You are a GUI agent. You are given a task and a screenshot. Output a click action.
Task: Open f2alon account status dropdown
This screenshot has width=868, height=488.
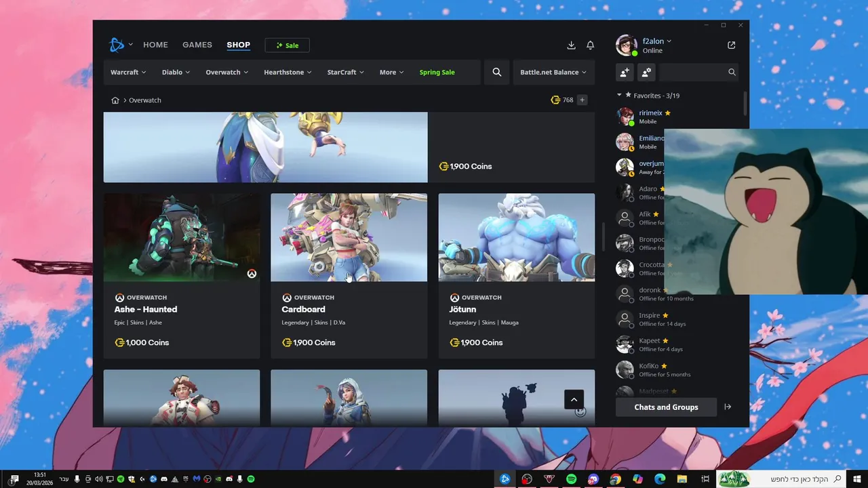[x=657, y=41]
